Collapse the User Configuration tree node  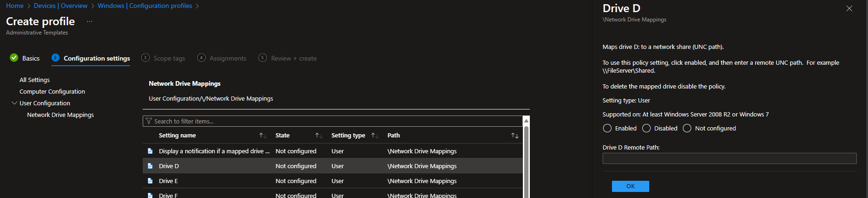(14, 103)
